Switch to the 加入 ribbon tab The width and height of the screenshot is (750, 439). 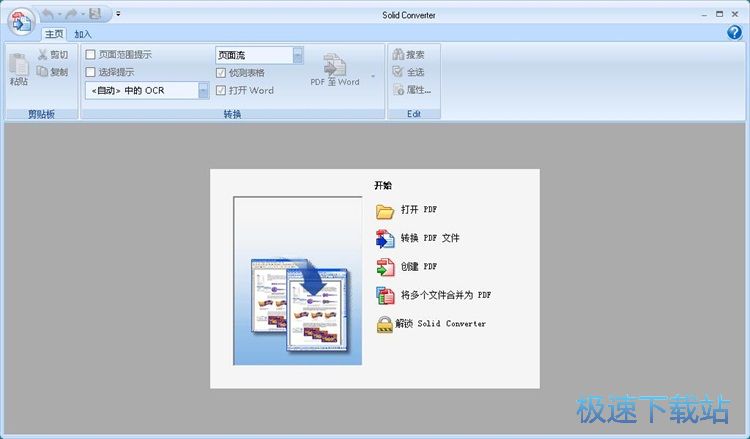pyautogui.click(x=82, y=34)
